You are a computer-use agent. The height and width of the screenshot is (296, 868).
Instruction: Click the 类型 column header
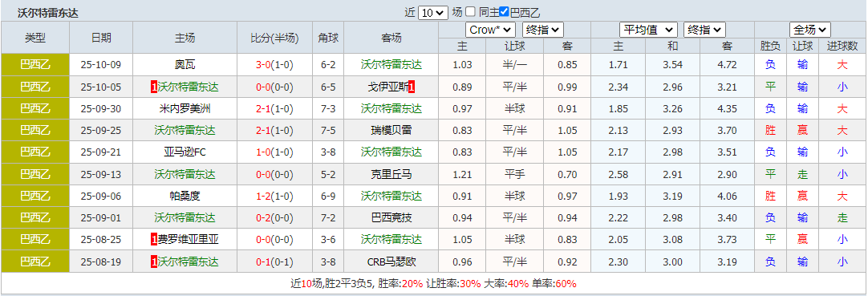click(34, 38)
